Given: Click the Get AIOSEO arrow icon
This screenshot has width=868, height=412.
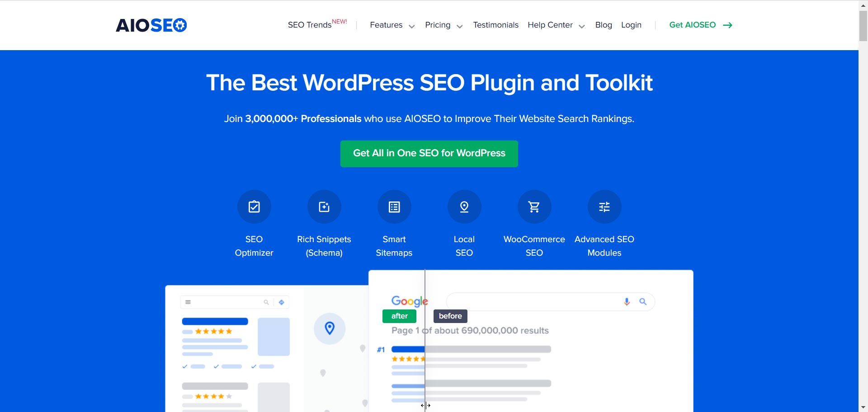Looking at the screenshot, I should tap(727, 25).
